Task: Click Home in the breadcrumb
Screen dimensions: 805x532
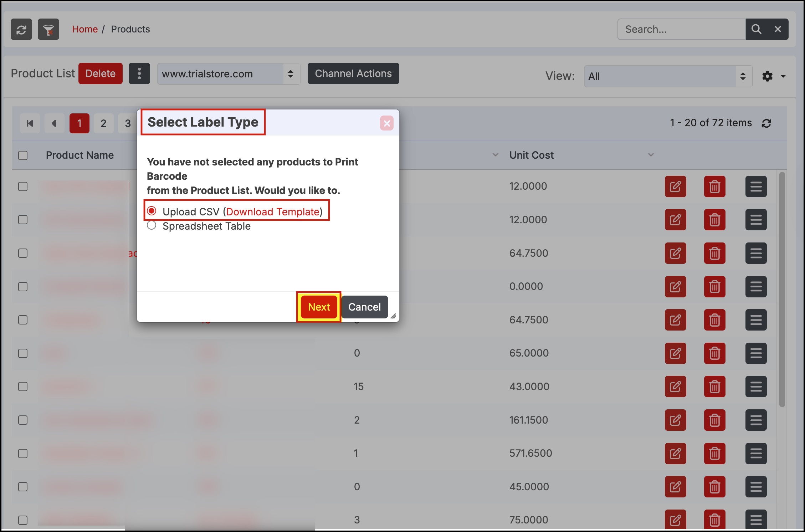Action: 85,29
